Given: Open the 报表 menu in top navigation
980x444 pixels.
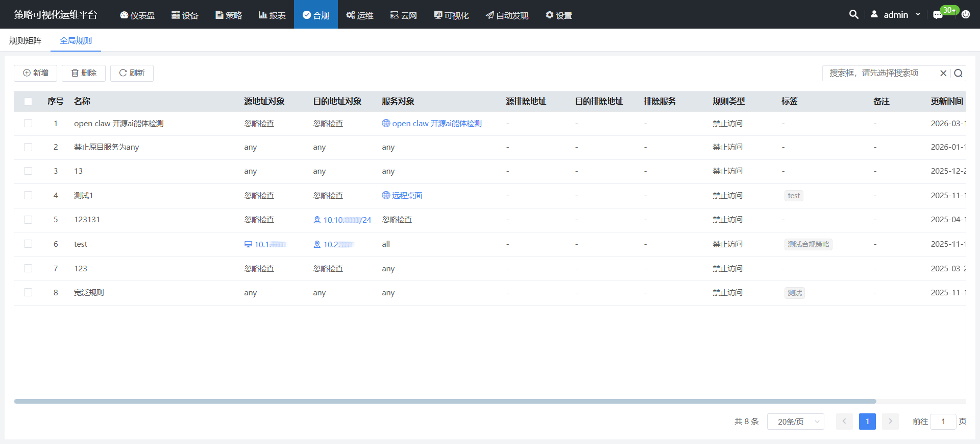Looking at the screenshot, I should click(272, 15).
